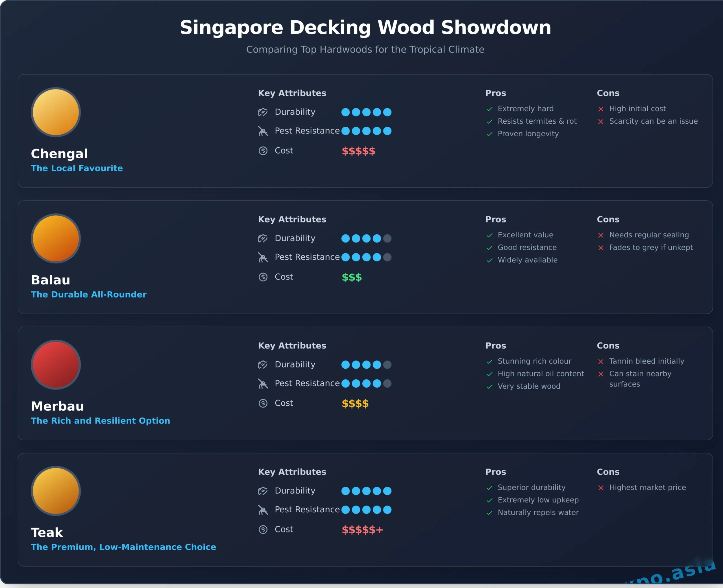Click the Pest Resistance icon in Teak card
The image size is (723, 588).
(263, 510)
